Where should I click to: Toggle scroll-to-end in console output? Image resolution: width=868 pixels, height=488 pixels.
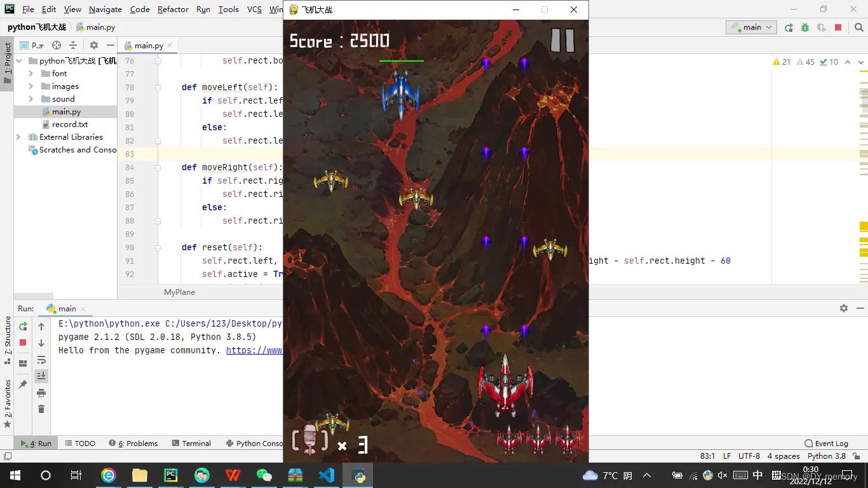41,376
